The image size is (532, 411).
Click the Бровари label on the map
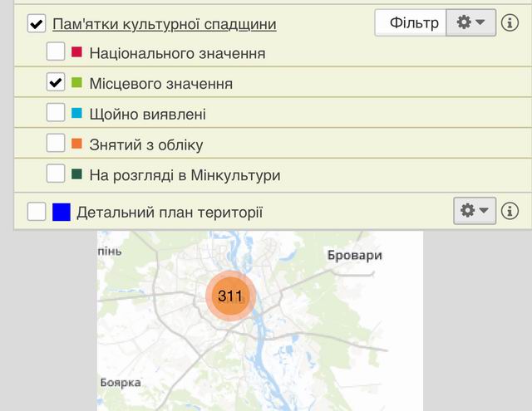pyautogui.click(x=355, y=256)
